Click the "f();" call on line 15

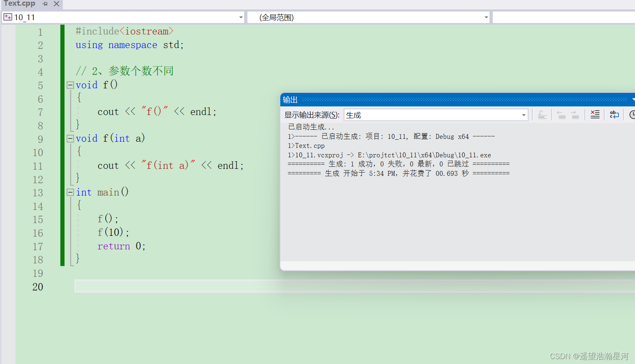(x=108, y=219)
